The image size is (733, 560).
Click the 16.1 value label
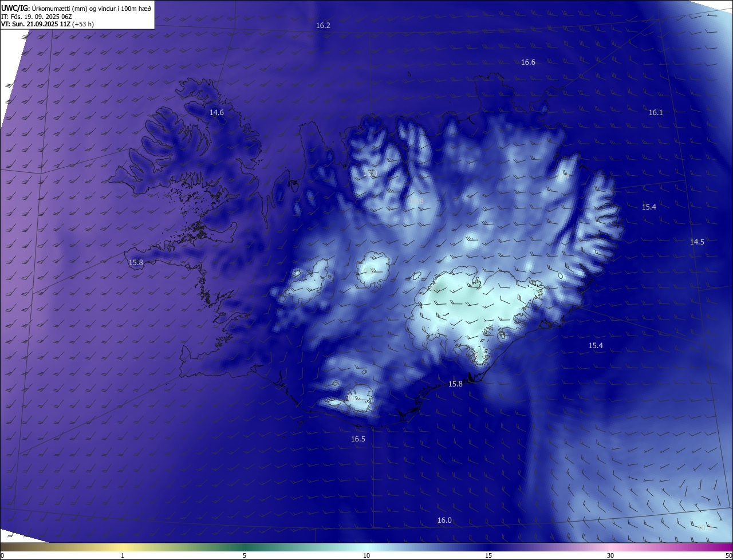pyautogui.click(x=656, y=113)
